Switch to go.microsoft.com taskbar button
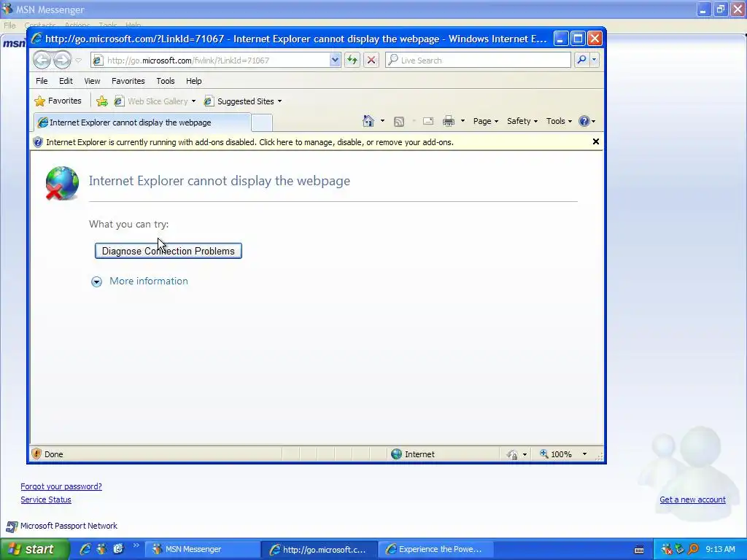The height and width of the screenshot is (560, 747). 320,549
